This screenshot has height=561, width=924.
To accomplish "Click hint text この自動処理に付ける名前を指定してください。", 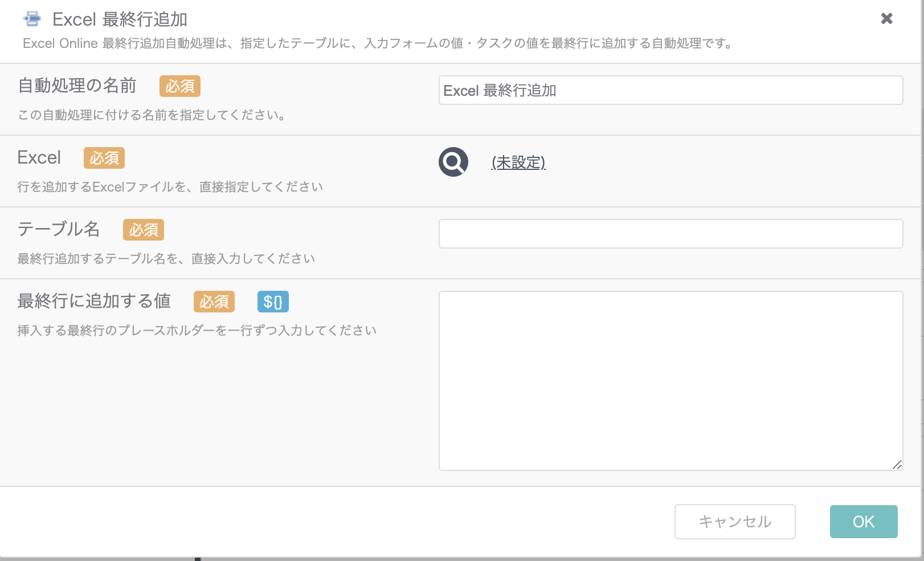I will click(x=152, y=115).
